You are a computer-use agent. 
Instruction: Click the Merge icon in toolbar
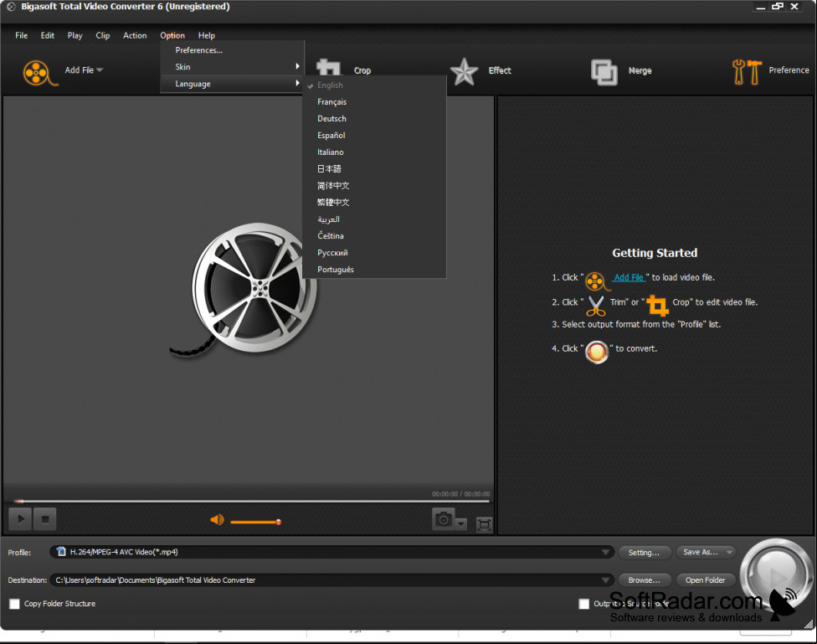604,72
